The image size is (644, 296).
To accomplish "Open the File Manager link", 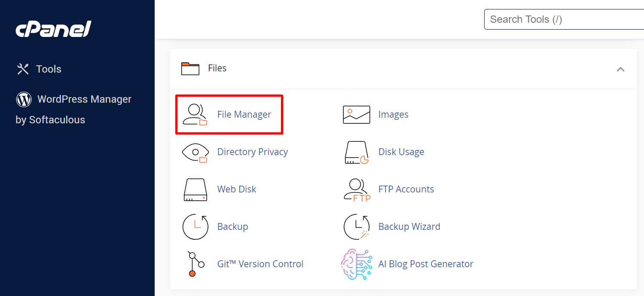I will coord(244,115).
